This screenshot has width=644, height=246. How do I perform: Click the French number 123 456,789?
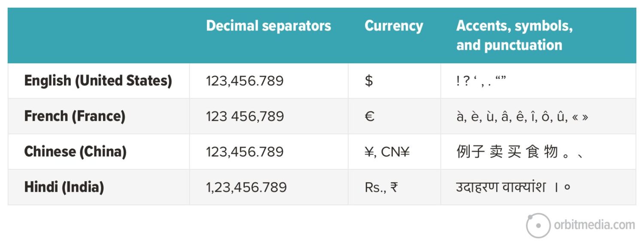[x=245, y=117]
